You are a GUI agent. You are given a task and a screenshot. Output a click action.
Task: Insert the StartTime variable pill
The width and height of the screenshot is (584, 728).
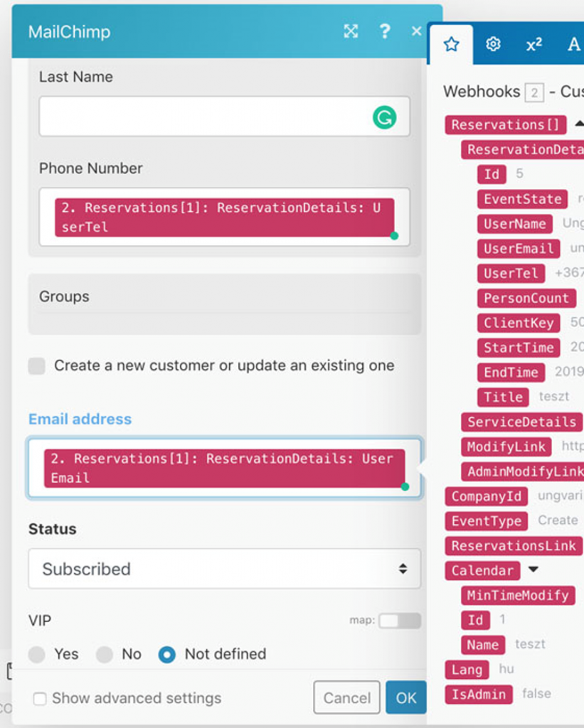point(519,347)
